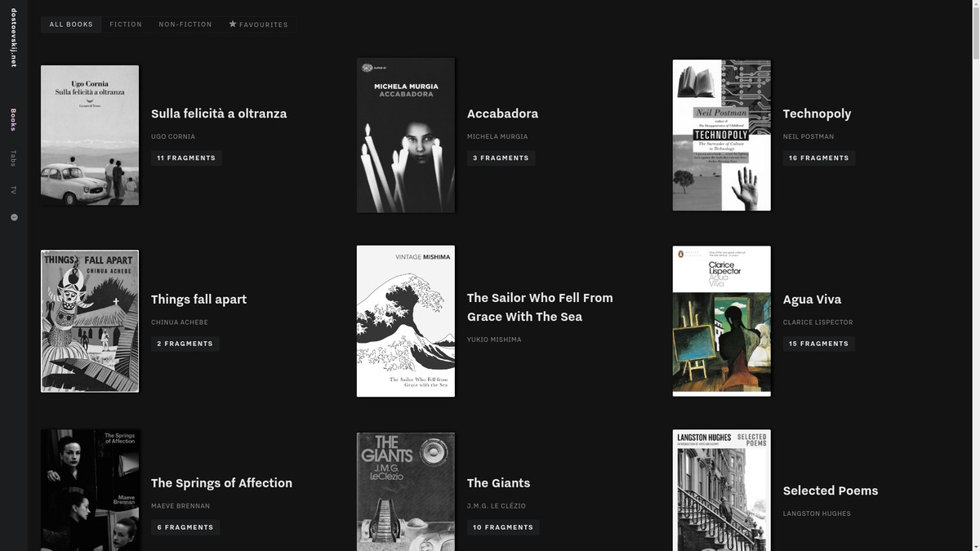Open The Springs of Affection cover
980x551 pixels.
(90, 490)
